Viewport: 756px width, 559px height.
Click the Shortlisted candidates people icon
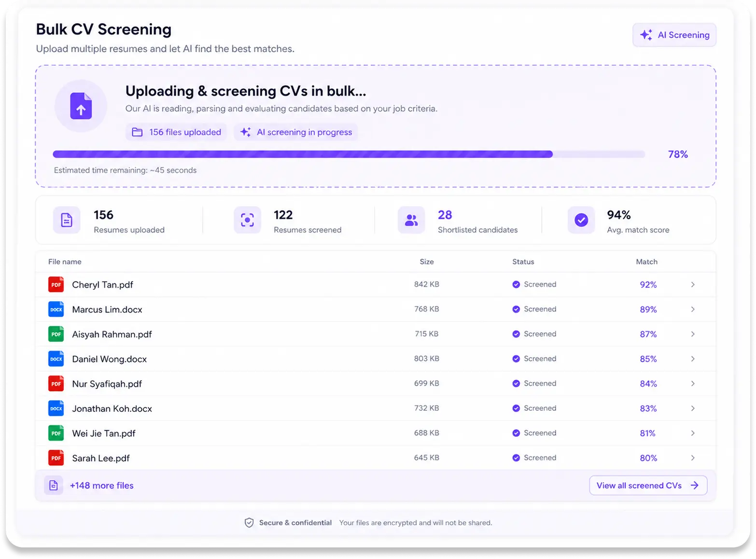click(x=411, y=220)
